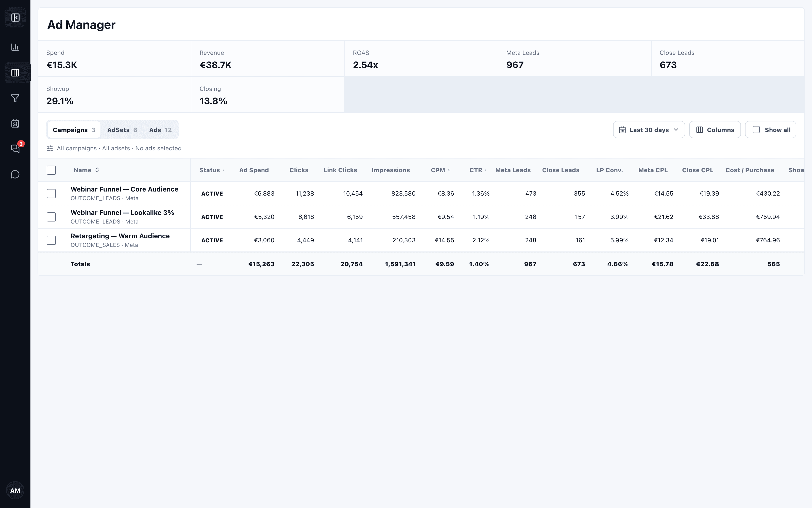Image resolution: width=812 pixels, height=508 pixels.
Task: Open the conversations icon with red badge
Action: 15,149
